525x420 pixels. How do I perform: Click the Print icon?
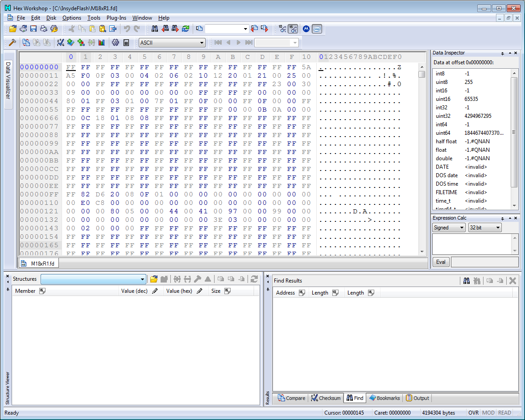tap(44, 29)
